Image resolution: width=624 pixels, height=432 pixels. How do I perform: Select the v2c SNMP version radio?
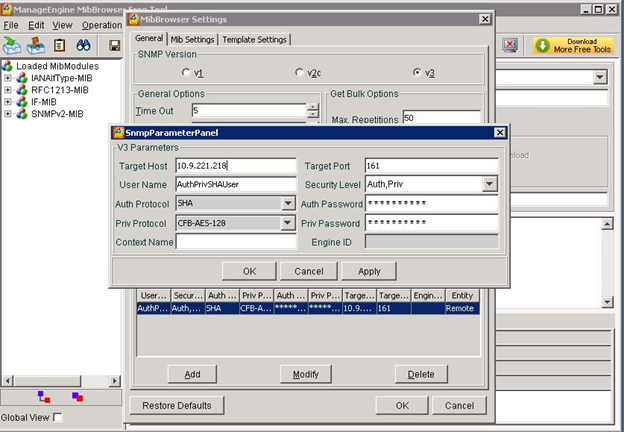[x=299, y=72]
